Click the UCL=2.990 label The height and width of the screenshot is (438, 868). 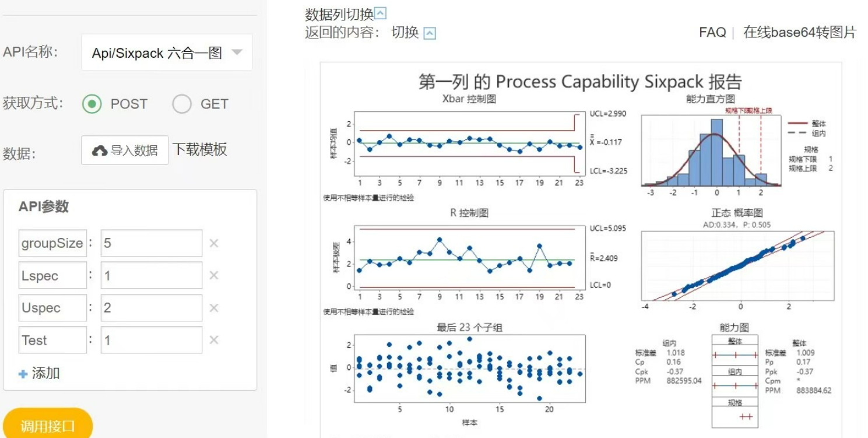pos(608,114)
